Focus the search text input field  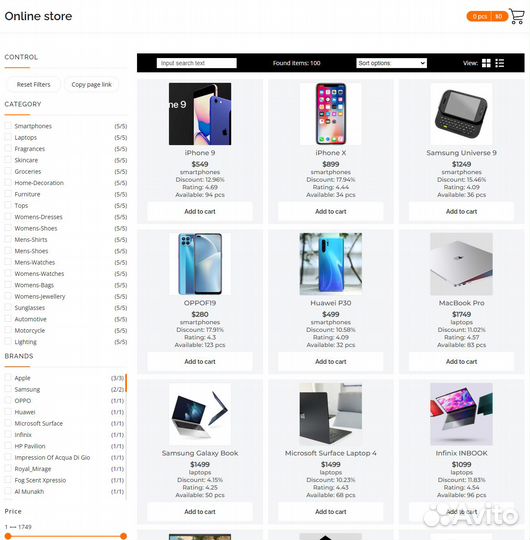tap(197, 63)
